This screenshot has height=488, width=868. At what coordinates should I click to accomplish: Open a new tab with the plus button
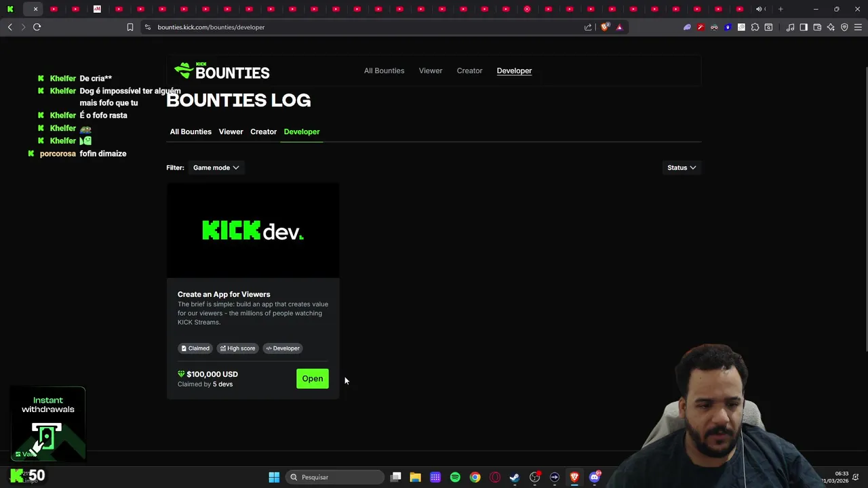(x=781, y=9)
